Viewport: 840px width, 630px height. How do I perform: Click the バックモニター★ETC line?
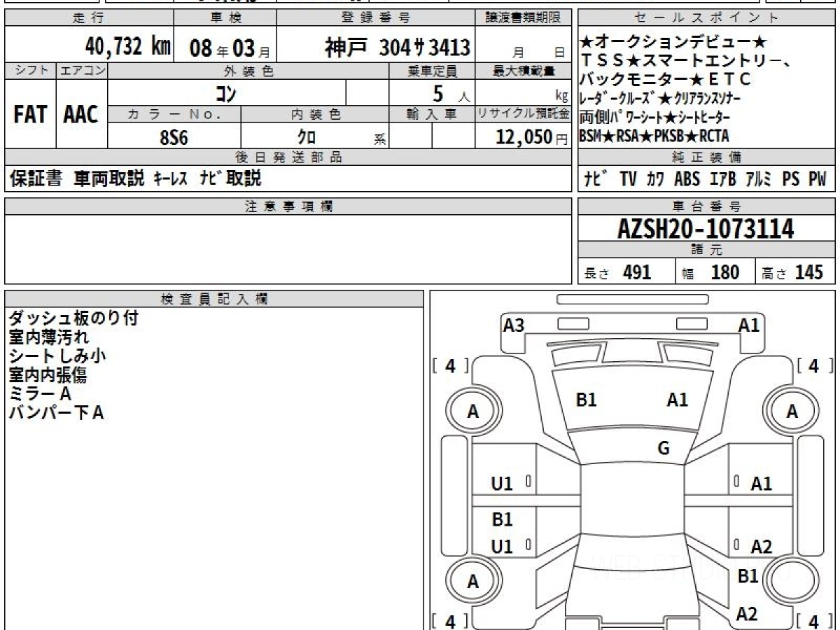pos(665,78)
